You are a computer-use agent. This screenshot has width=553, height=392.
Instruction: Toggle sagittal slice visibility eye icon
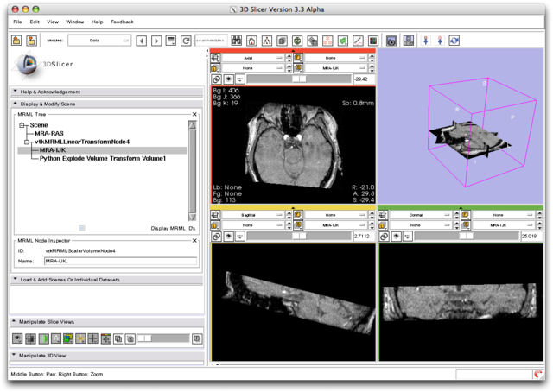pos(229,235)
